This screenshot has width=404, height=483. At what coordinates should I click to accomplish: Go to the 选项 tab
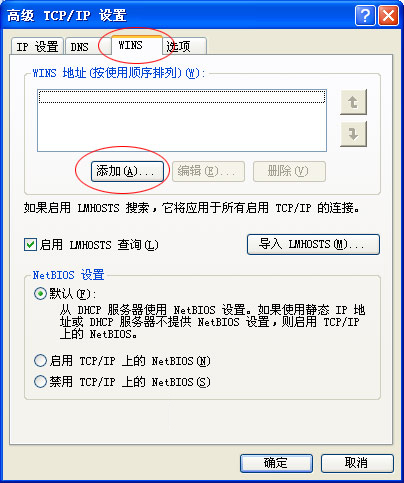click(184, 47)
